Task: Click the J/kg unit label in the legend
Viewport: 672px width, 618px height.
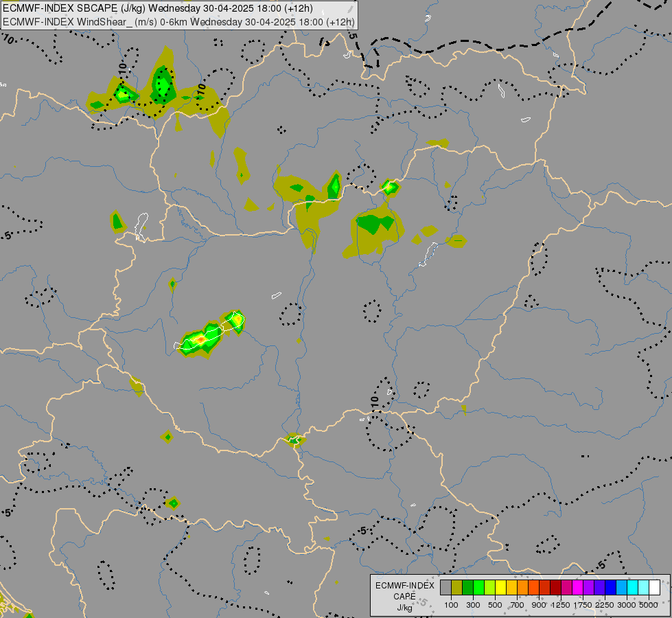Action: pyautogui.click(x=404, y=608)
